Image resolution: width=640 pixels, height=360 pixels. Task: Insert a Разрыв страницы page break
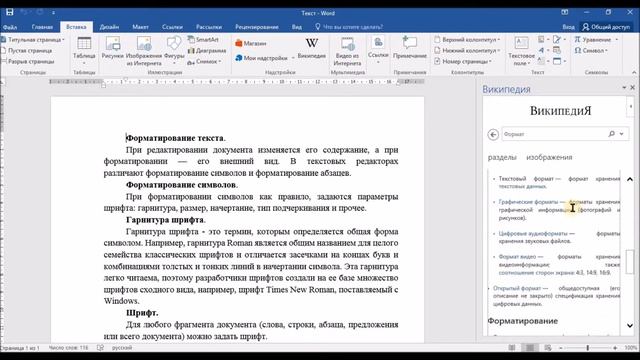[x=28, y=62]
